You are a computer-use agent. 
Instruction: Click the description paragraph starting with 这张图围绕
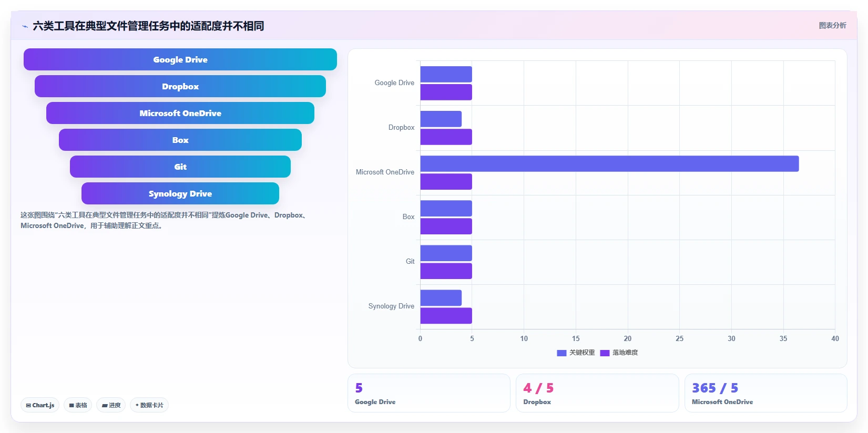point(164,220)
